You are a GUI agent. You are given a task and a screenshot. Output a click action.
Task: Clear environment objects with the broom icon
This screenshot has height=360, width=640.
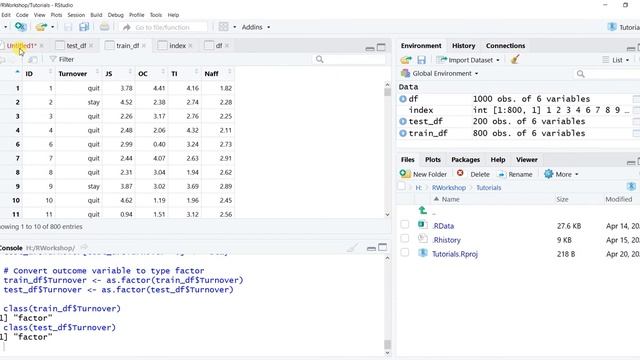515,60
